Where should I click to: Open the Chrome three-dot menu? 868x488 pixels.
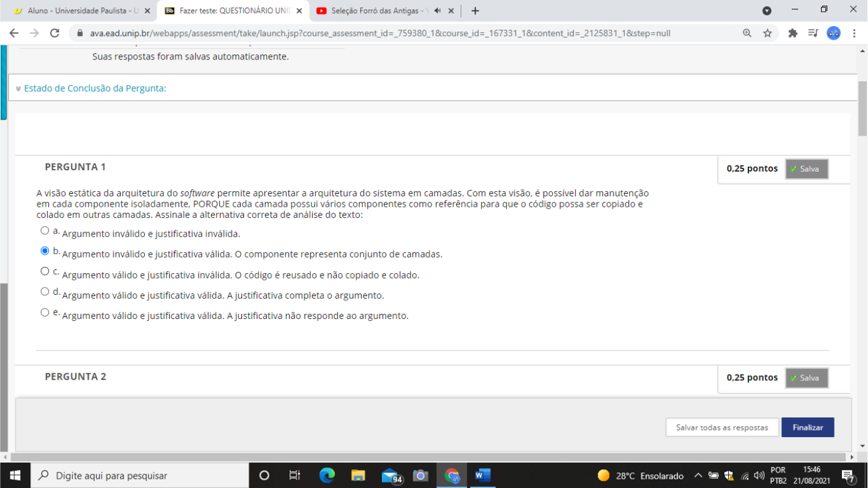tap(855, 33)
